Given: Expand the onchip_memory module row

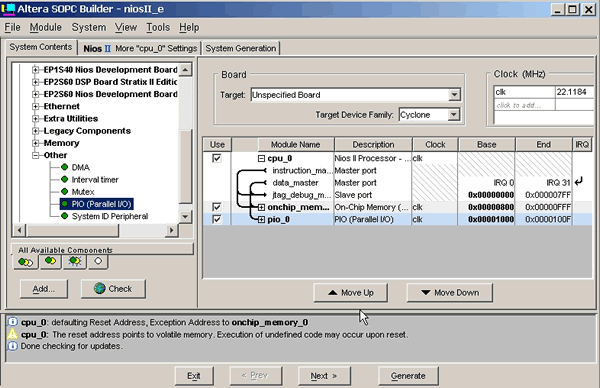Looking at the screenshot, I should tap(261, 207).
